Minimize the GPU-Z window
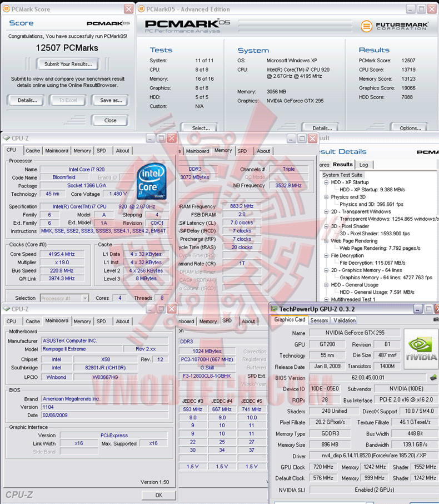Viewport: 439px width, 504px height. coord(417,309)
